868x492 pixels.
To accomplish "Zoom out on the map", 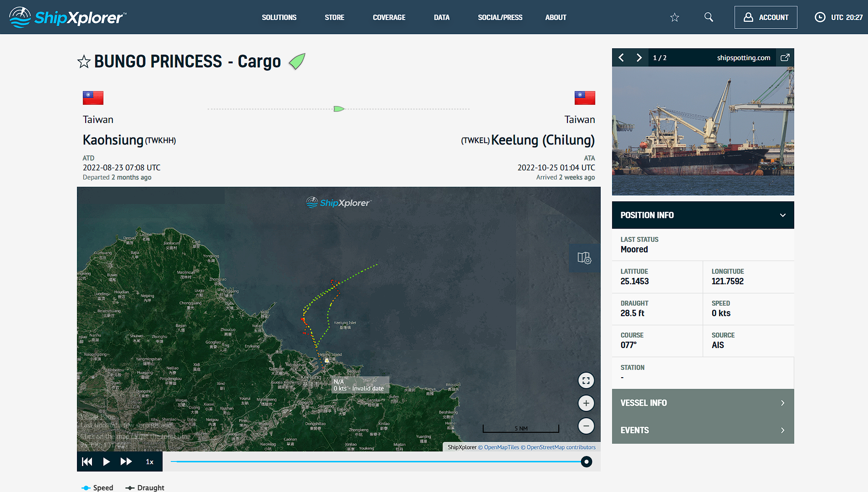I will (586, 426).
